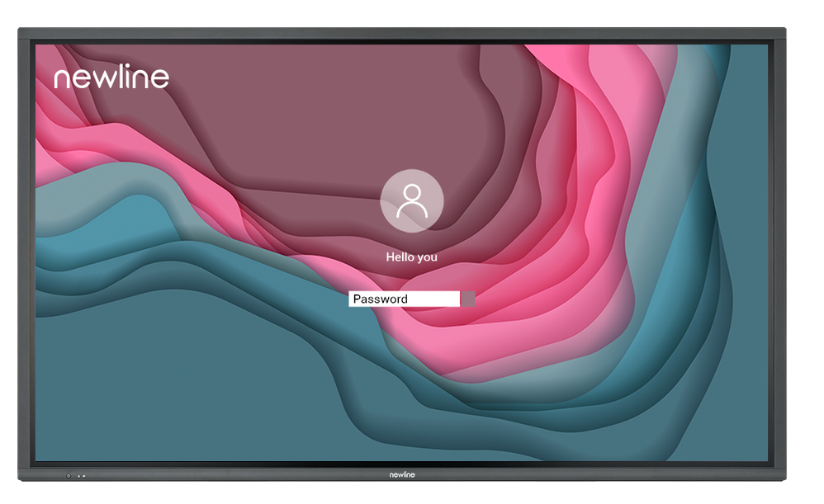This screenshot has width=824, height=504.
Task: Click the newline logo in top left
Action: tap(111, 77)
